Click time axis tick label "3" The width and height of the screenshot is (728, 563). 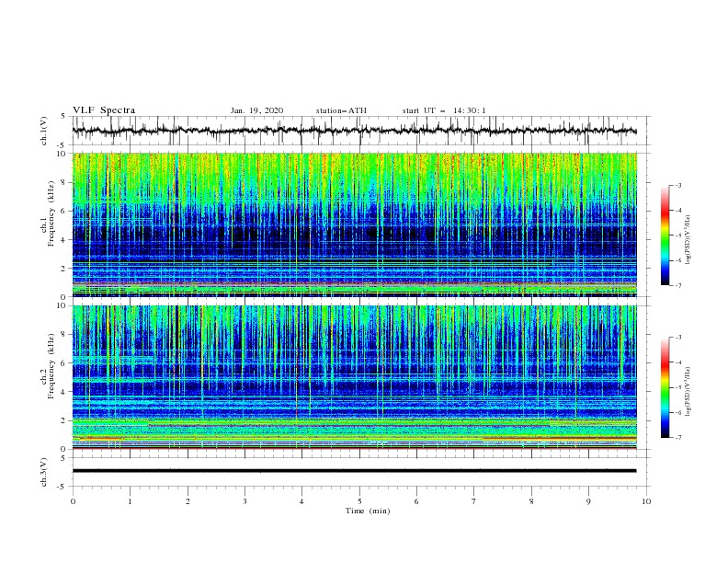point(245,501)
